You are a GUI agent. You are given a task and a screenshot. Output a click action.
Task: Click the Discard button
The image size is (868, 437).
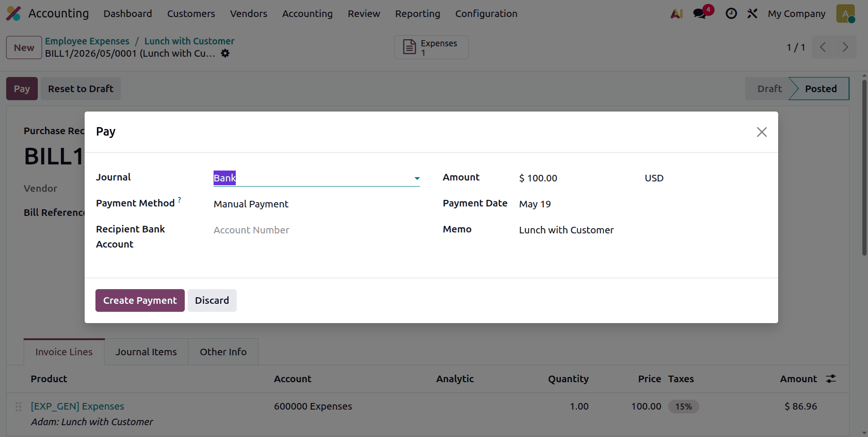[x=212, y=300]
